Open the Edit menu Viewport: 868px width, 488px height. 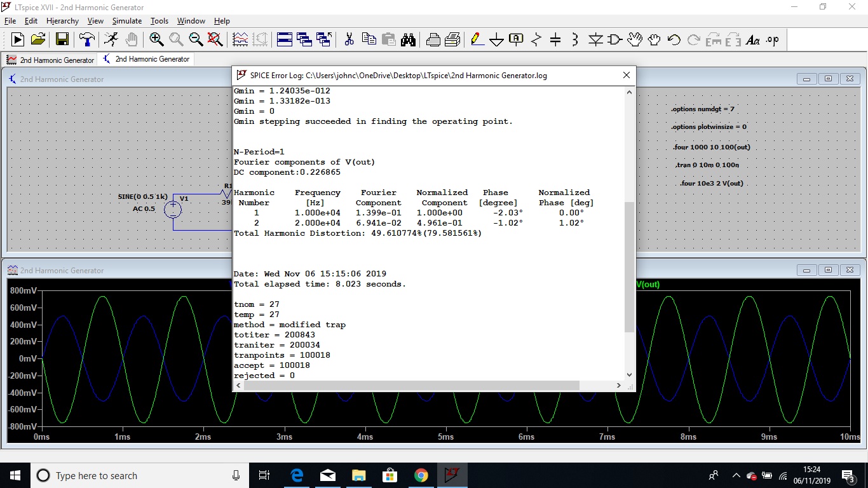31,21
